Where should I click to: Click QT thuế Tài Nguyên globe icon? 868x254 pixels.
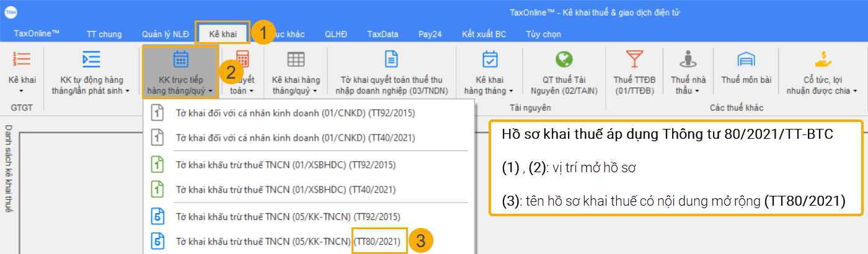coord(564,59)
